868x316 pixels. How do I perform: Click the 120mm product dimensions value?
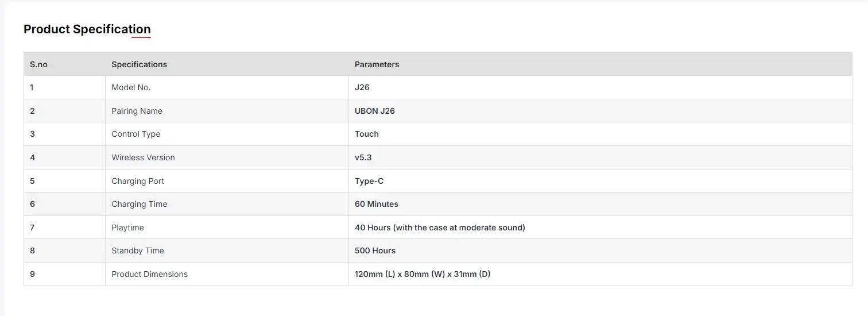point(423,274)
